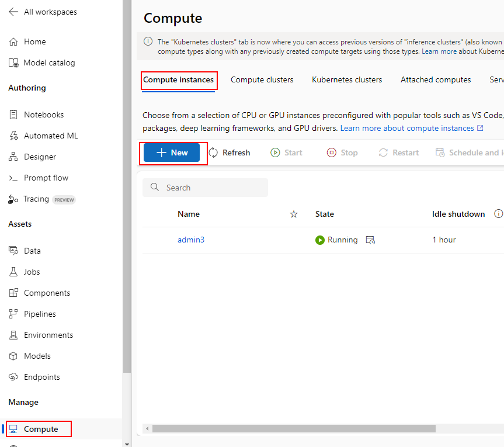Image resolution: width=504 pixels, height=447 pixels.
Task: Click the schedule icon beside Running state
Action: click(x=370, y=240)
